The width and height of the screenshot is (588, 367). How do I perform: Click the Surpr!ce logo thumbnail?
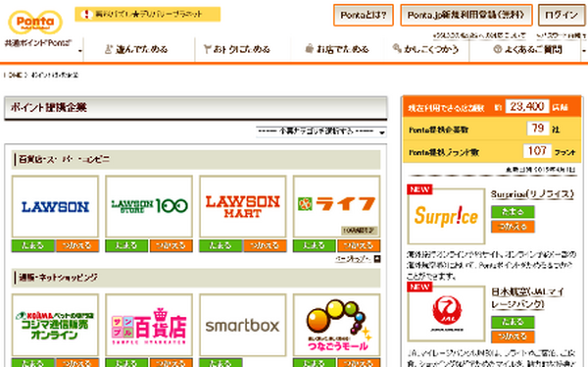point(446,216)
